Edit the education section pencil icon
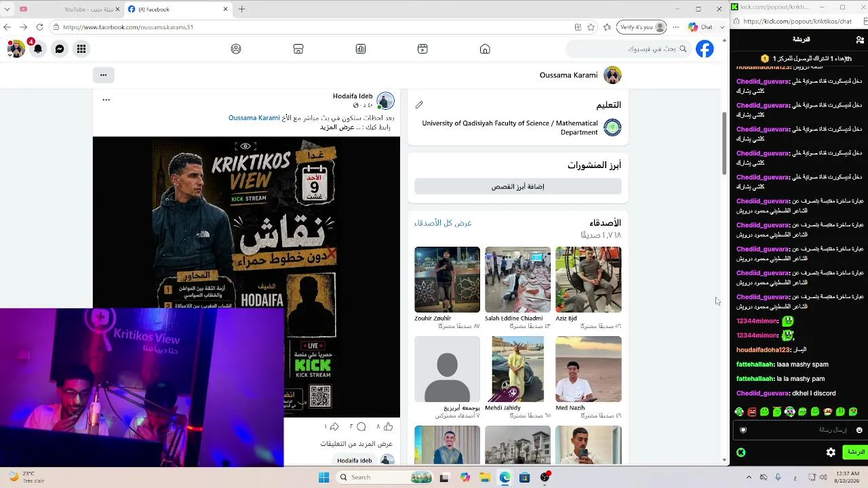 (x=419, y=104)
